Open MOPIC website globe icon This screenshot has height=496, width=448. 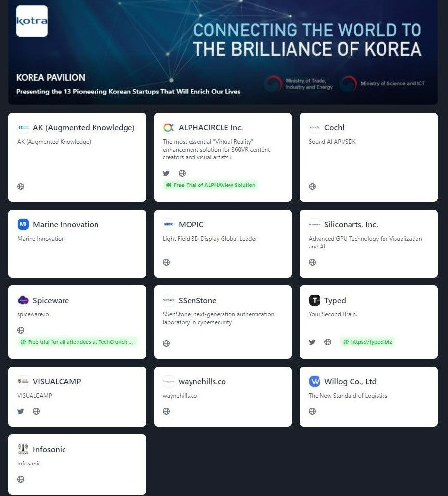pyautogui.click(x=166, y=262)
